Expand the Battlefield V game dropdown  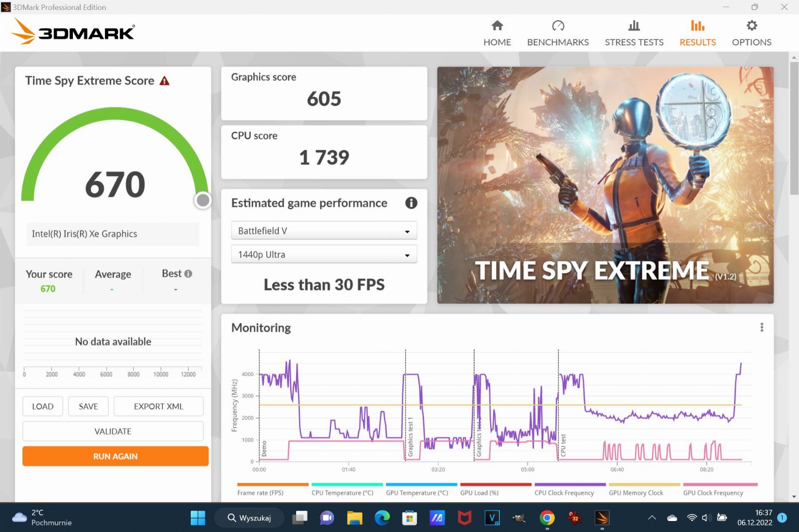[324, 231]
